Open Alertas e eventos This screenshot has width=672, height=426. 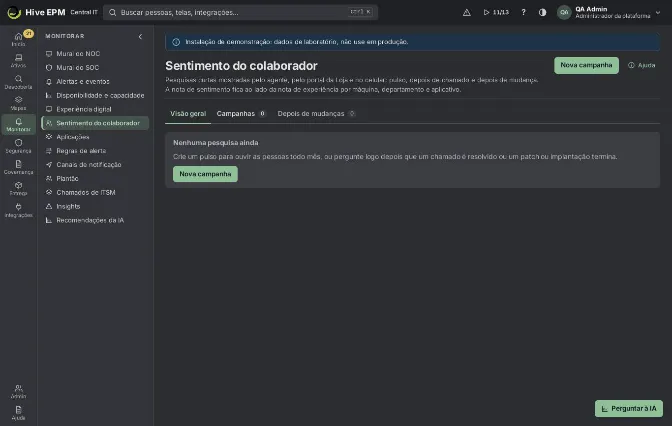[95, 81]
